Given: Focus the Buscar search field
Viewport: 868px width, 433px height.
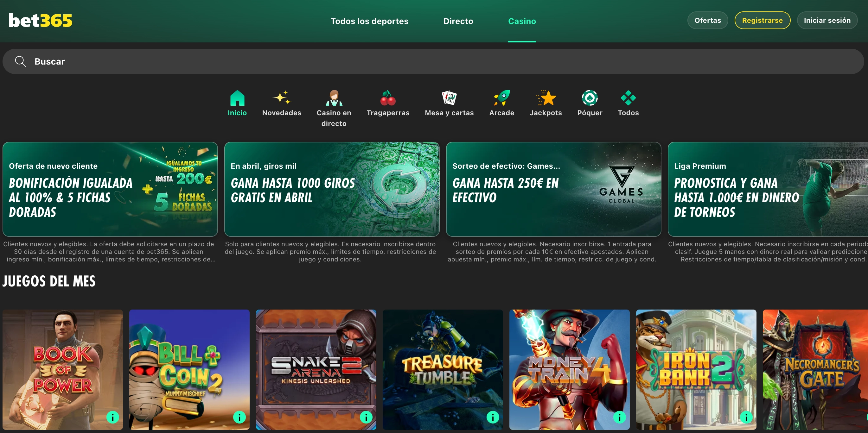Looking at the screenshot, I should 433,61.
